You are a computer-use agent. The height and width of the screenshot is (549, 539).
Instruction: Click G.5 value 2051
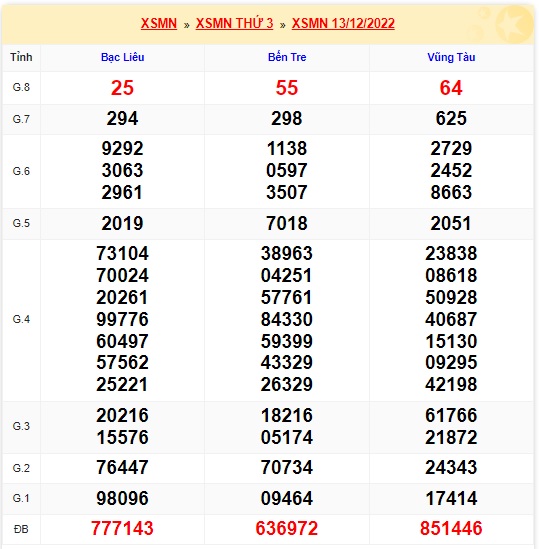coord(451,223)
